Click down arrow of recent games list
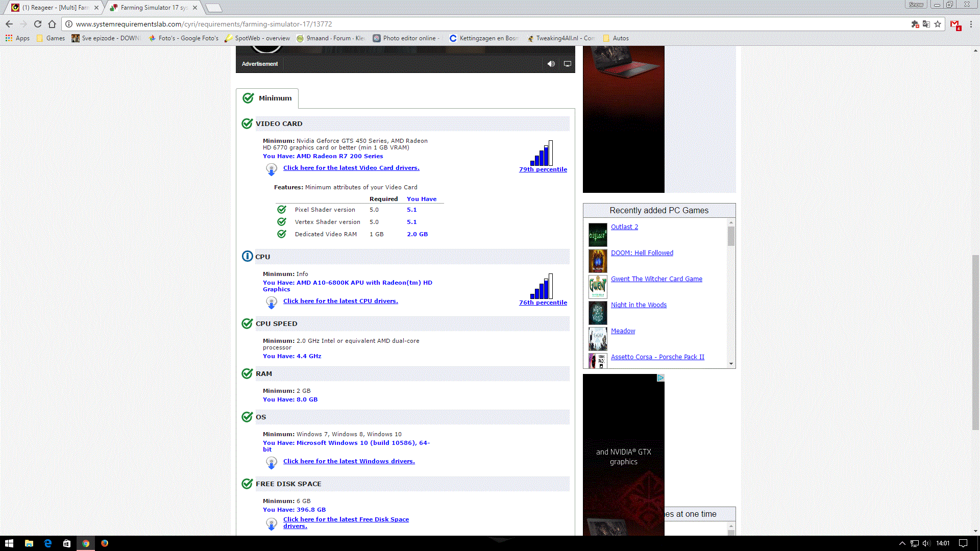The image size is (980, 551). click(x=731, y=364)
